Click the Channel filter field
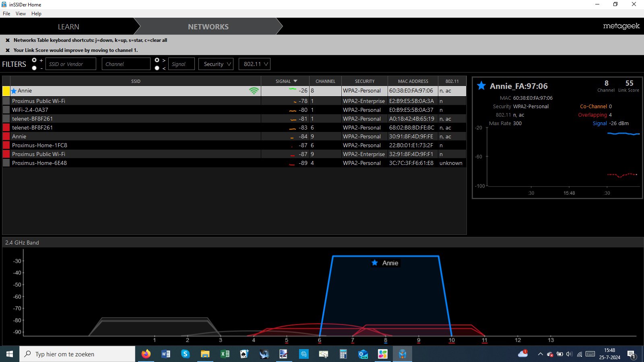 tap(126, 64)
